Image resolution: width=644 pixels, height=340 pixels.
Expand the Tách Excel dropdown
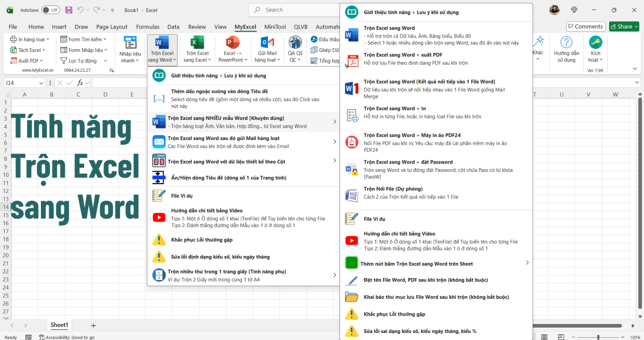pos(28,50)
